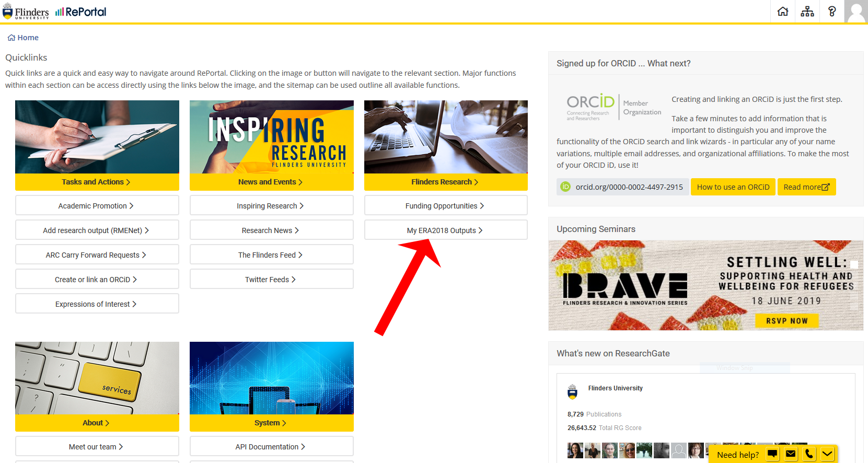Click the RePortal logo
Image resolution: width=868 pixels, height=463 pixels.
click(x=81, y=11)
